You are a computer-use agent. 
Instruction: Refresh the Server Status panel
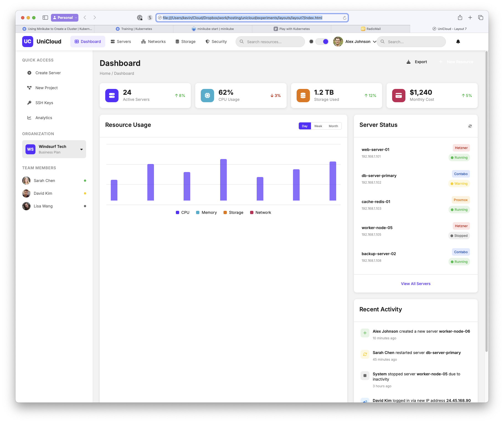(x=470, y=126)
